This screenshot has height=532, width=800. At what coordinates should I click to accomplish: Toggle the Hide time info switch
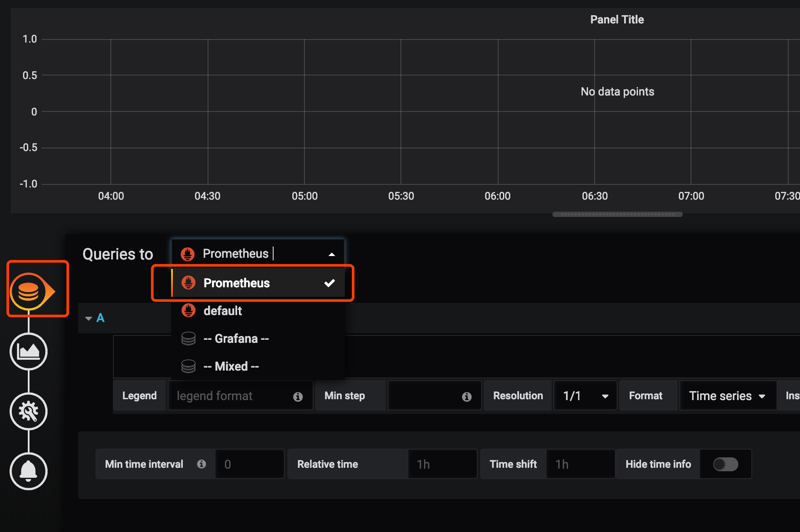point(725,464)
